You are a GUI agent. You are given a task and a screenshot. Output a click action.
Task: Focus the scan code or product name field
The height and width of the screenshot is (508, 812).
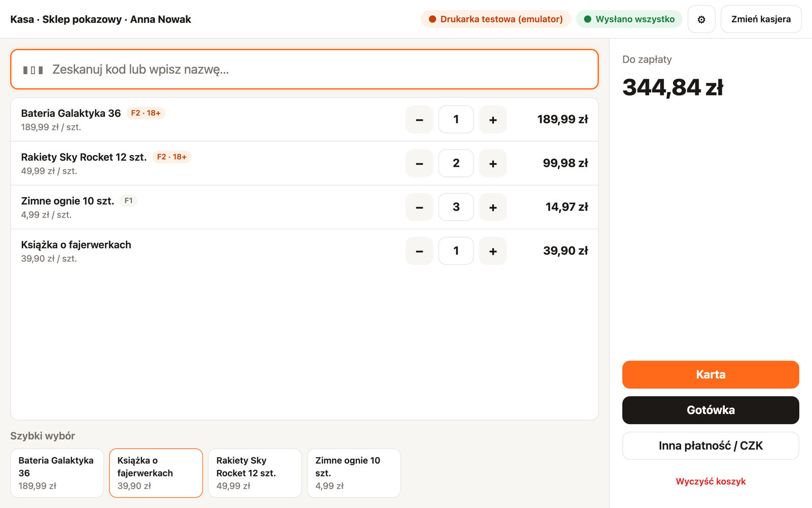304,69
